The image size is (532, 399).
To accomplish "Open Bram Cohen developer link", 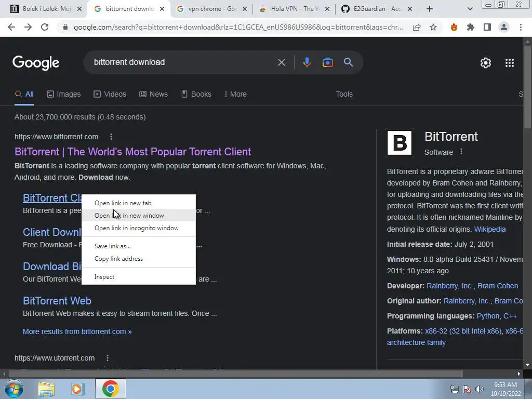I will tap(497, 286).
